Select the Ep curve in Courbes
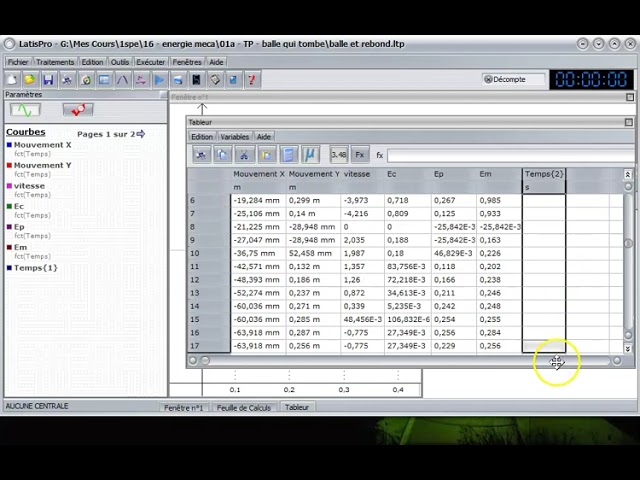The height and width of the screenshot is (480, 640). coord(19,227)
